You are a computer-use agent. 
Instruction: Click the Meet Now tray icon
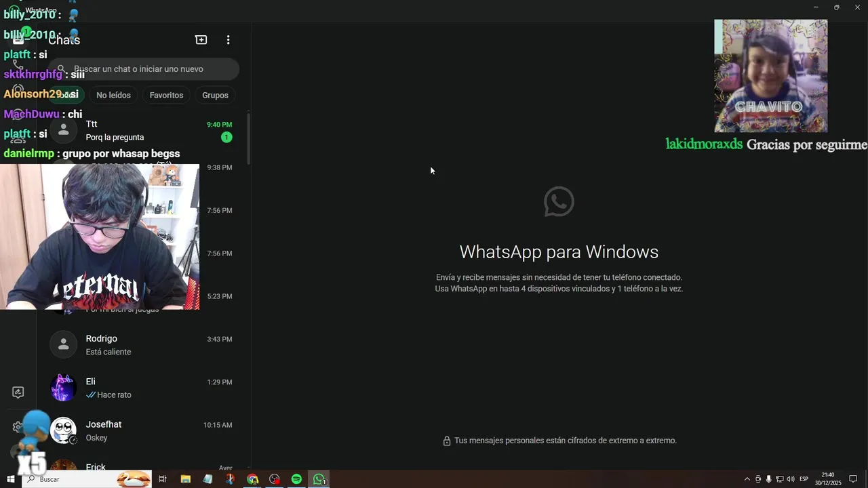pyautogui.click(x=758, y=479)
